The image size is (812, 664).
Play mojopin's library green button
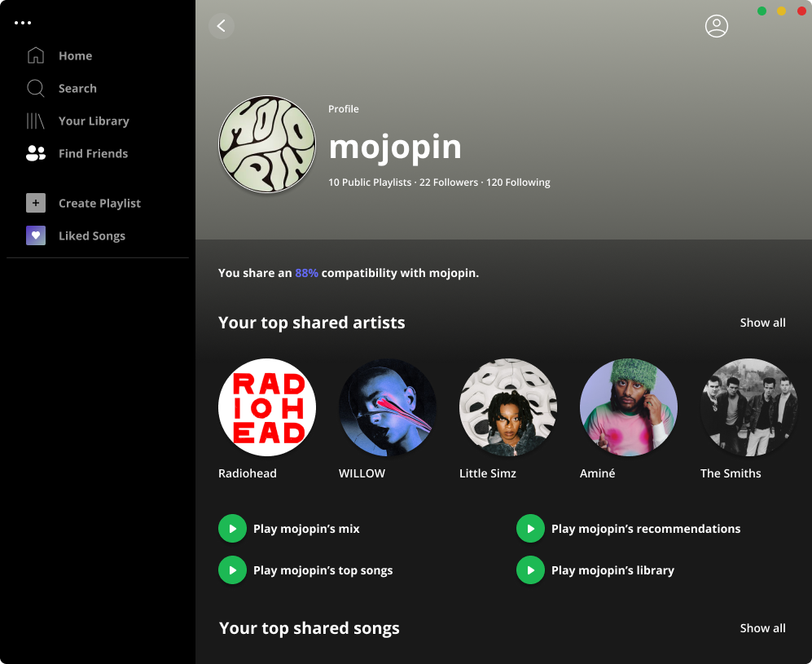530,569
